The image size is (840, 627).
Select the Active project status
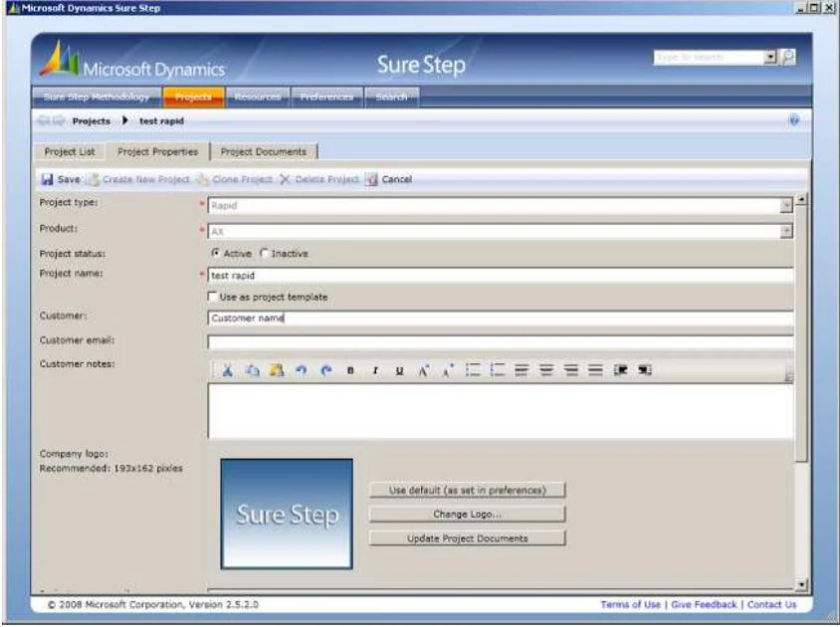232,254
